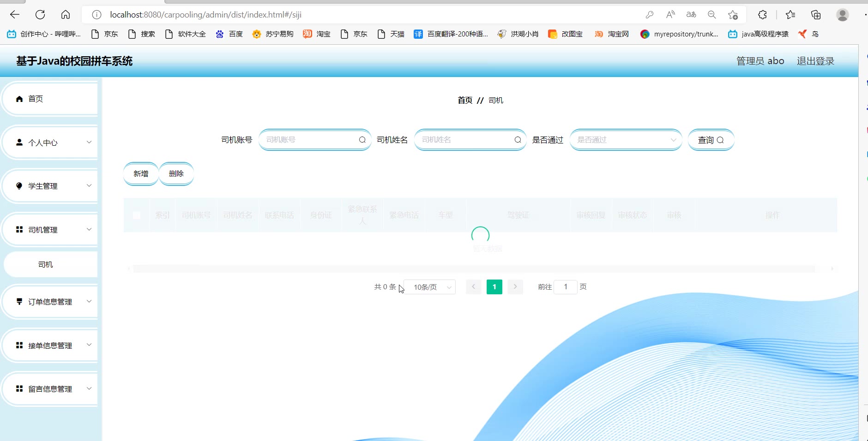
Task: Open the 10条/页 page size dropdown
Action: (x=430, y=287)
